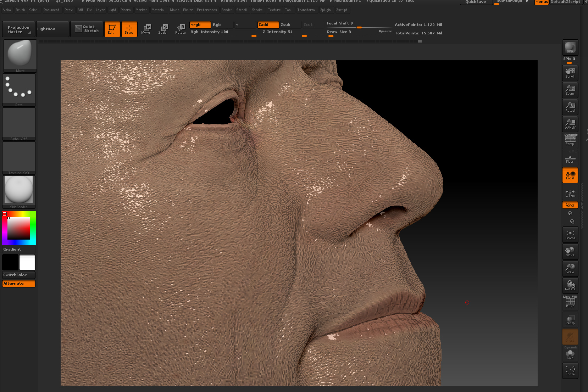Select the top-shelf Scale gizmo
Screen dimensions: 588x392
(162, 29)
